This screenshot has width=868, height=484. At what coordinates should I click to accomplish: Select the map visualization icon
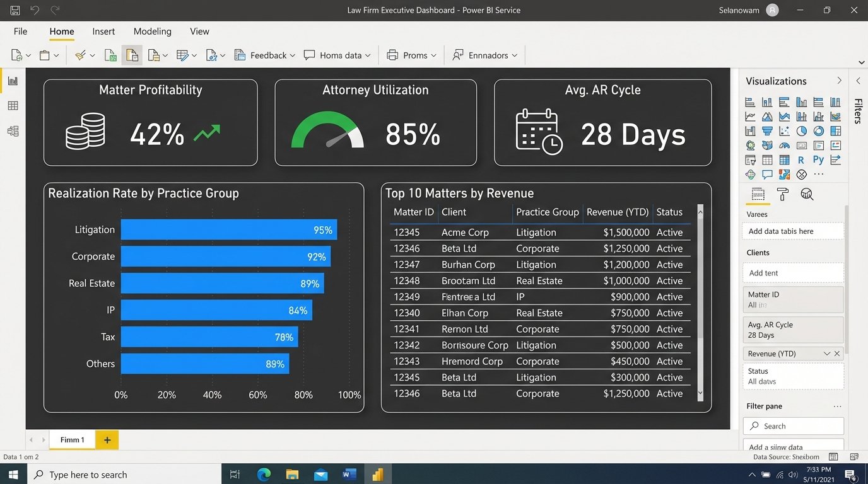click(x=750, y=145)
